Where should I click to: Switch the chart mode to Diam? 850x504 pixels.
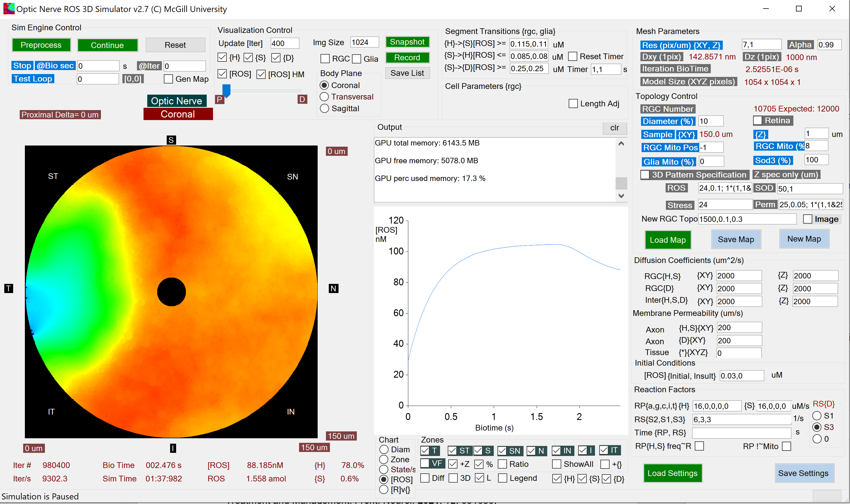click(384, 449)
